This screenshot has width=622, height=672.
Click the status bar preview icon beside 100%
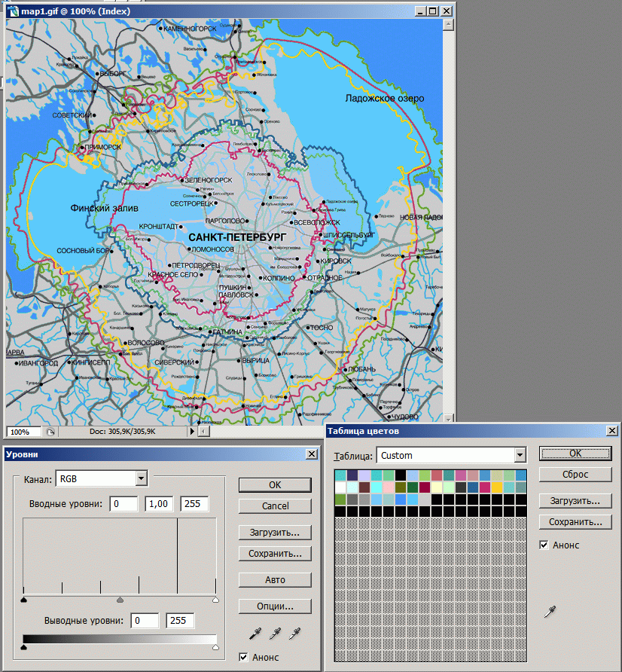tap(50, 432)
